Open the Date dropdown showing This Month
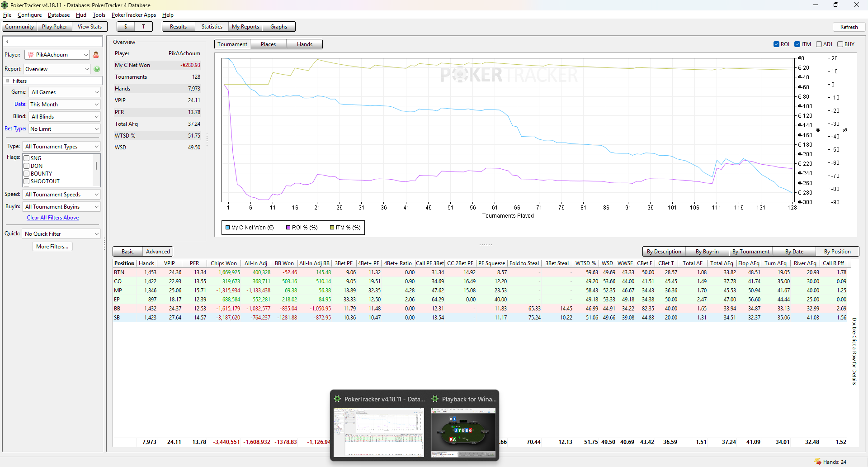The image size is (868, 467). coord(65,105)
